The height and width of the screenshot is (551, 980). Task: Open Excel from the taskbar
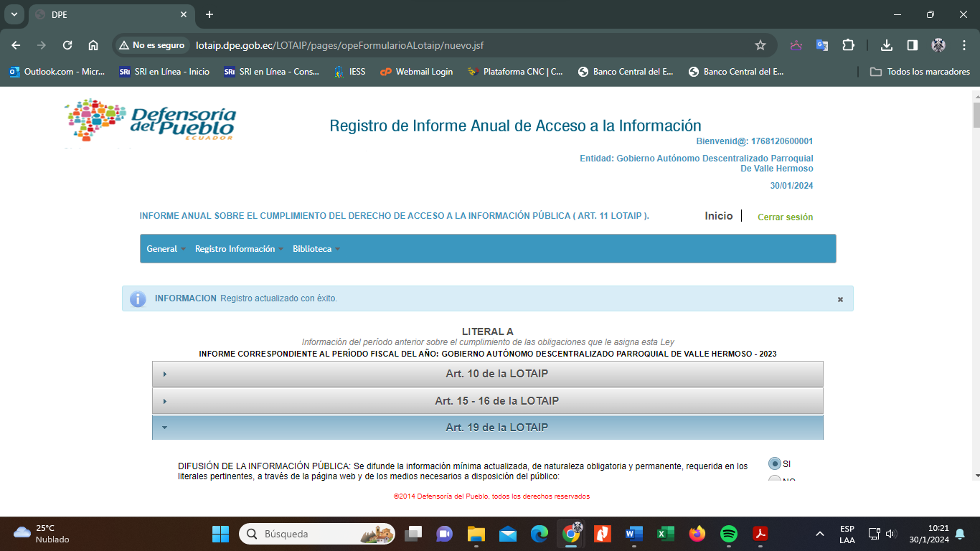(665, 534)
